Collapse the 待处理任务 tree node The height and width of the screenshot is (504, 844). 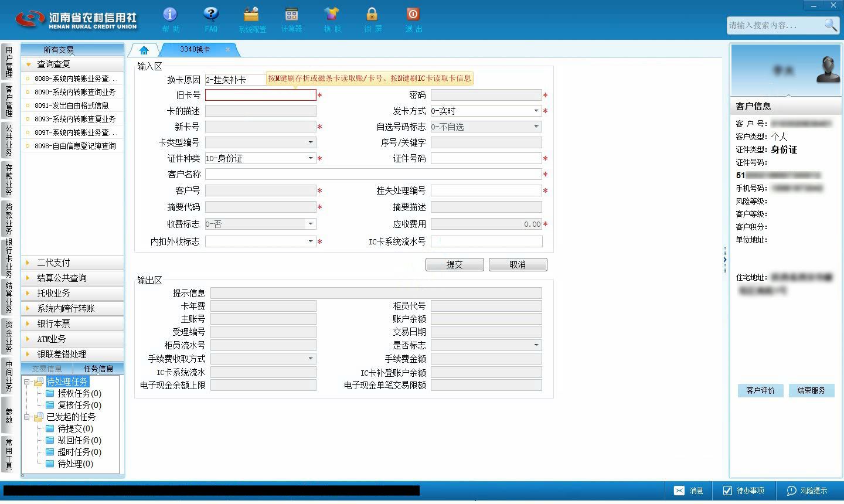click(x=27, y=382)
